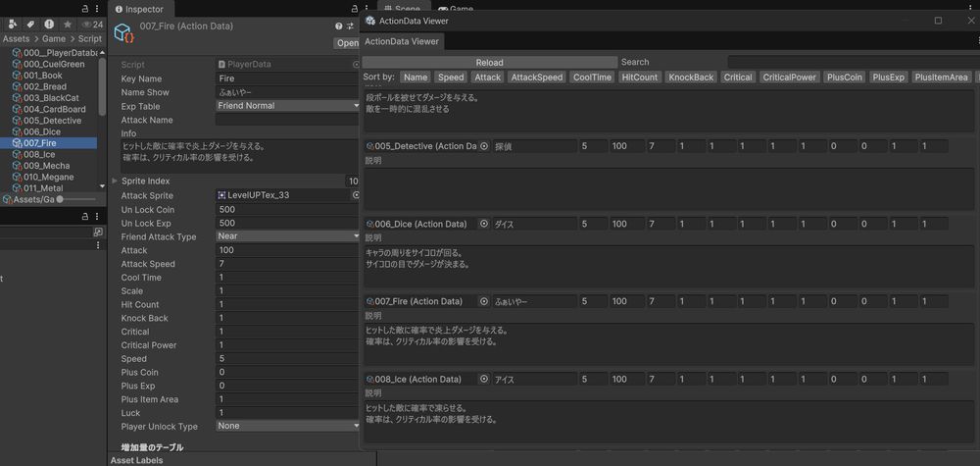The width and height of the screenshot is (980, 466).
Task: Search by import log type icon
Action: point(49,25)
